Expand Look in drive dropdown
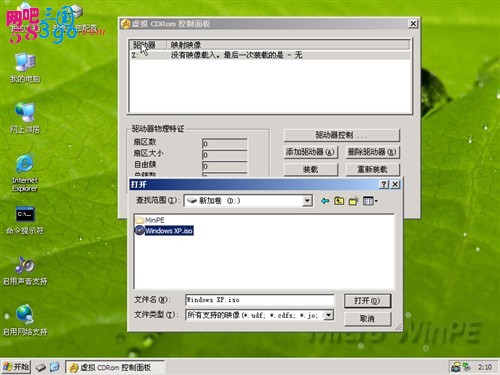This screenshot has height=375, width=500. point(307,201)
